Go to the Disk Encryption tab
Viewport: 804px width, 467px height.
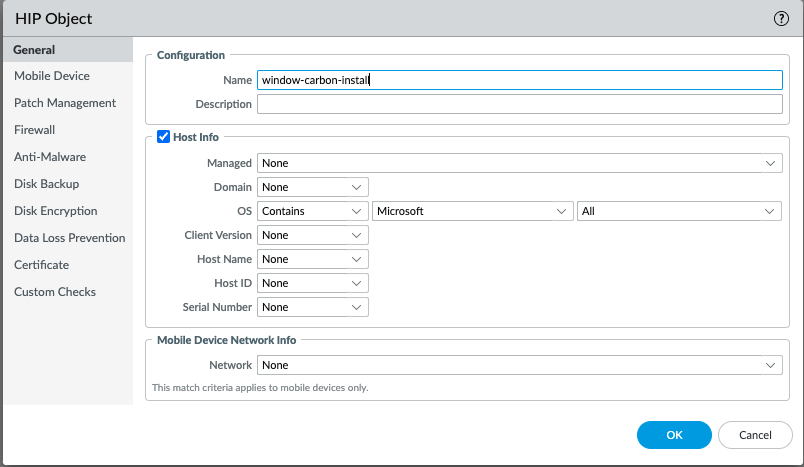click(56, 211)
